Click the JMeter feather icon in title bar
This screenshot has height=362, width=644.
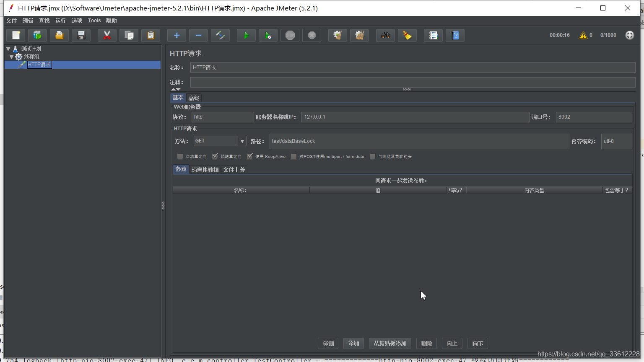click(x=11, y=8)
